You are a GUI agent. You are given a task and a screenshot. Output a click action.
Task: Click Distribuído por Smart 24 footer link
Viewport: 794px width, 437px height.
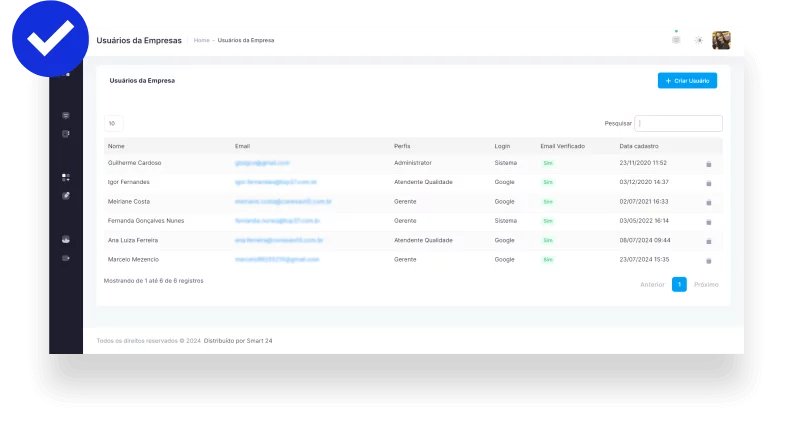coord(238,341)
